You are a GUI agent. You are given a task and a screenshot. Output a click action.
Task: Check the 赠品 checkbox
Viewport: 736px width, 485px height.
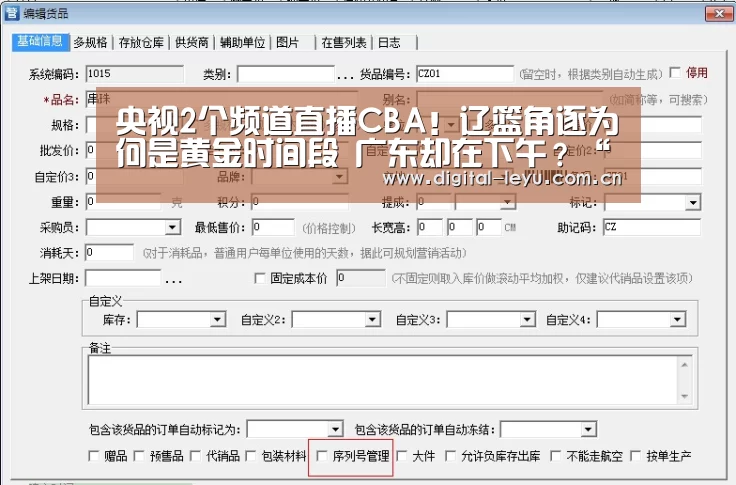[x=93, y=456]
